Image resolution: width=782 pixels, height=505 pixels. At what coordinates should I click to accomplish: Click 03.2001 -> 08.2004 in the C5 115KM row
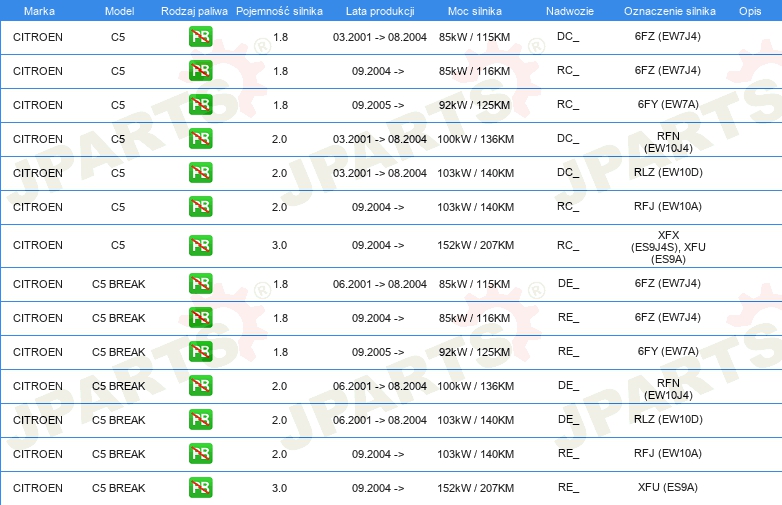pos(380,37)
